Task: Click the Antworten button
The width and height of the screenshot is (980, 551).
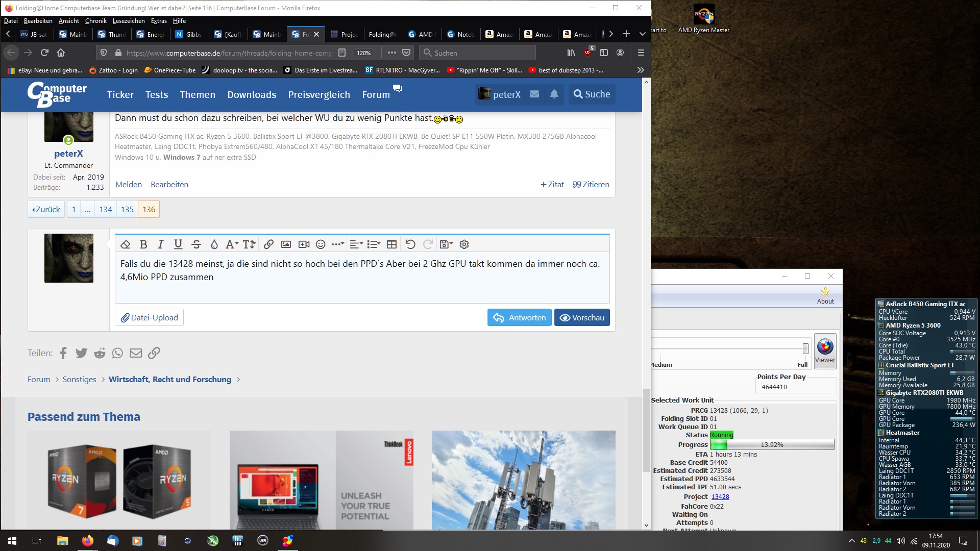Action: [519, 317]
